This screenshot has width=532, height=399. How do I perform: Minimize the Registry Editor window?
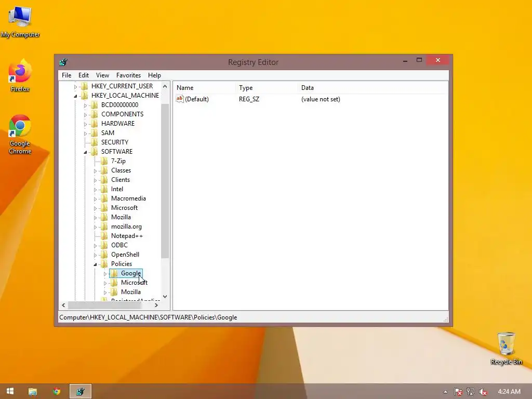click(x=405, y=61)
